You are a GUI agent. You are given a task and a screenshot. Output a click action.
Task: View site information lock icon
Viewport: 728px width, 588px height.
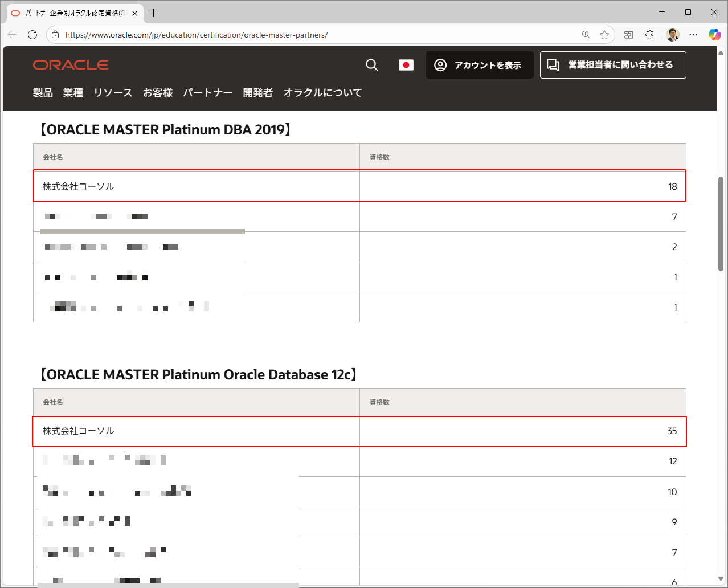(55, 35)
